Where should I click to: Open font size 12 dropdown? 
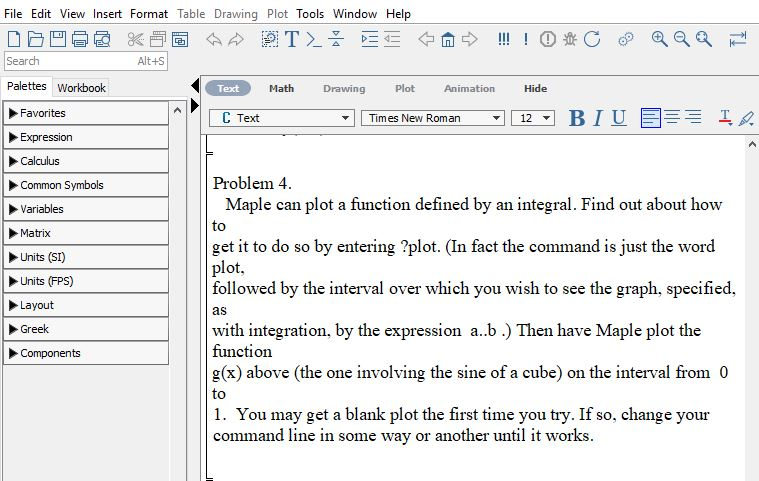point(533,118)
